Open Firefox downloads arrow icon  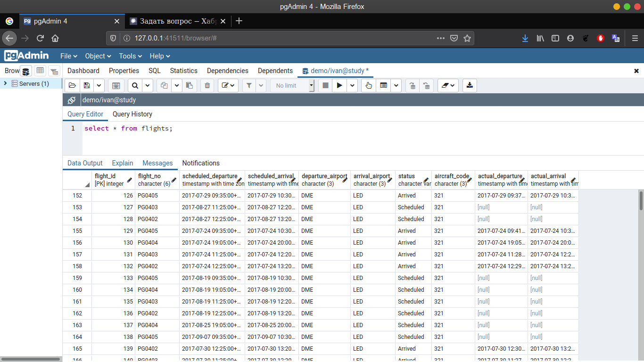[x=525, y=38]
